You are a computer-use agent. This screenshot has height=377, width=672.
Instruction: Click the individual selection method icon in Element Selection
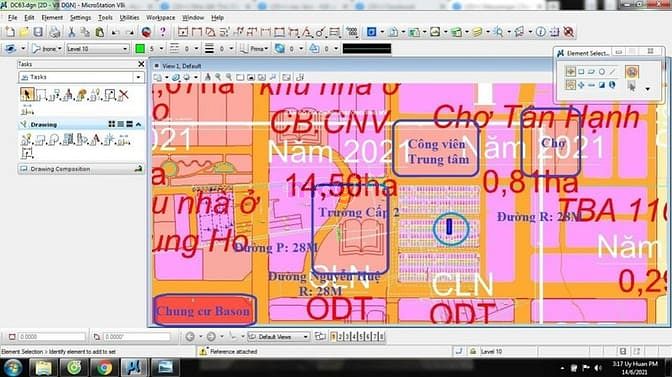click(x=570, y=72)
